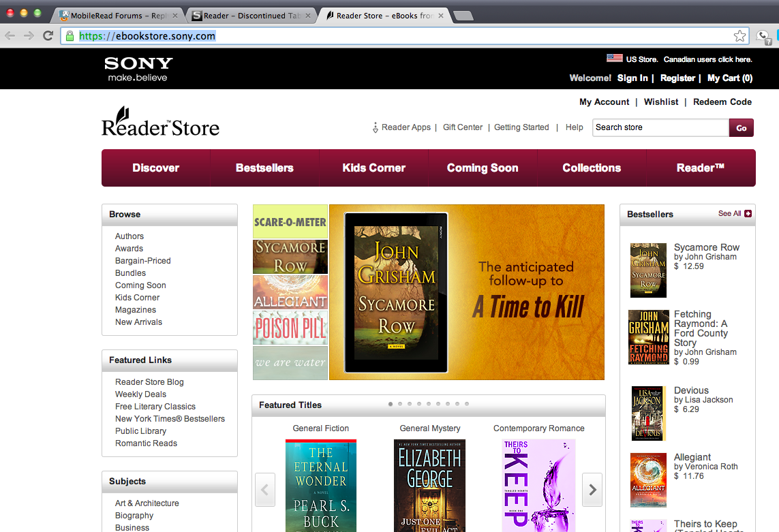The height and width of the screenshot is (532, 779).
Task: Close the MobileRead Forums tab
Action: click(x=175, y=16)
